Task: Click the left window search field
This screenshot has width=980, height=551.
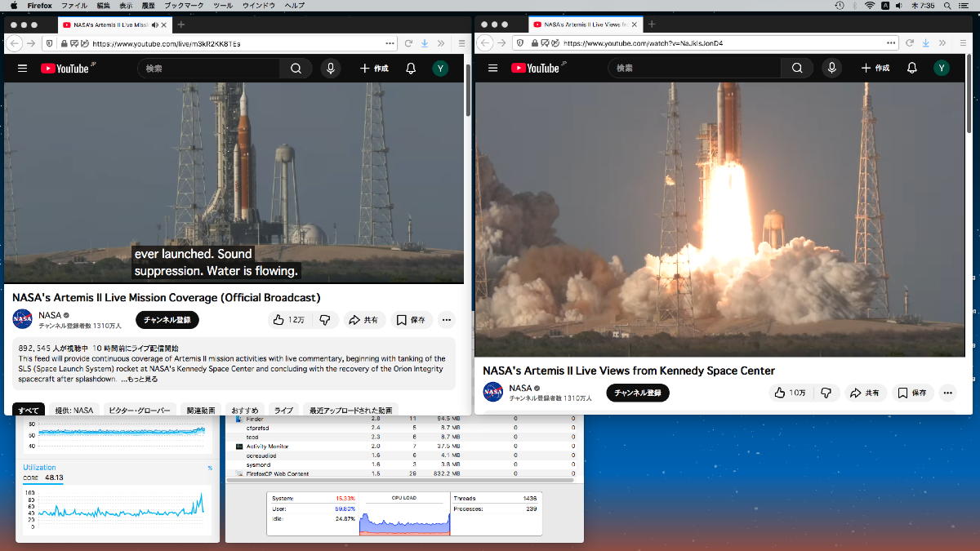Action: coord(208,69)
